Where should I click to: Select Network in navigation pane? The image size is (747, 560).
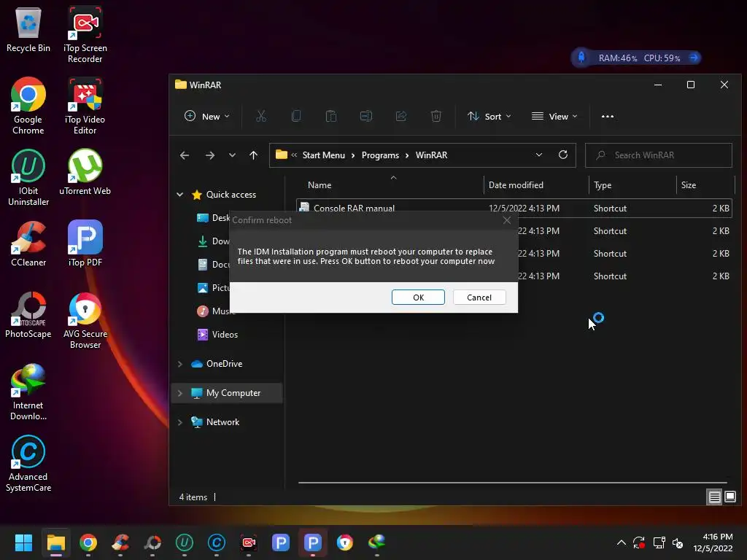tap(222, 422)
